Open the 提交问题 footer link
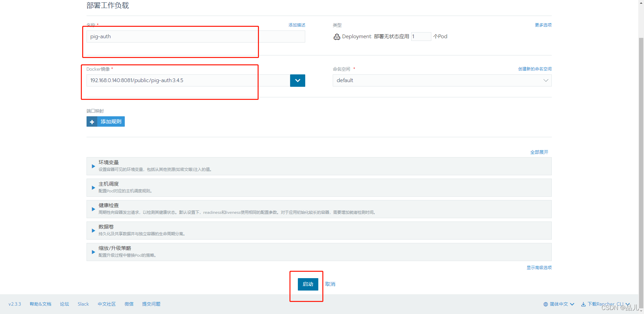644x314 pixels. (x=151, y=304)
